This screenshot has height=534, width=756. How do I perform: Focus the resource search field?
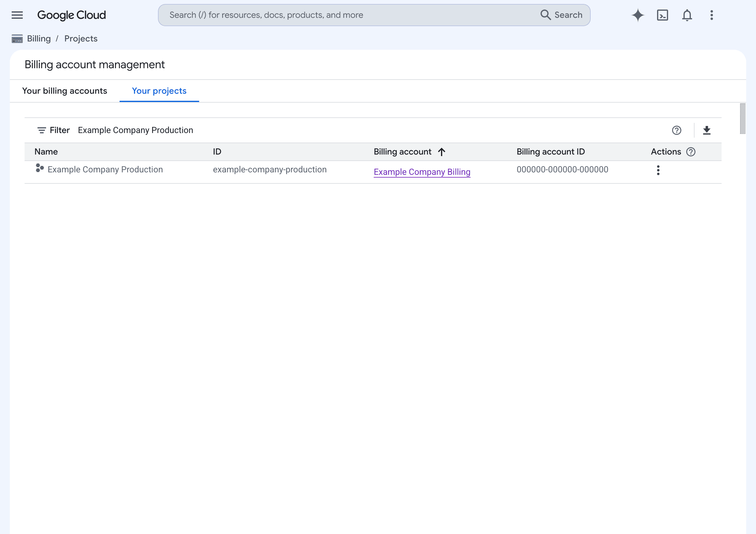click(x=374, y=15)
